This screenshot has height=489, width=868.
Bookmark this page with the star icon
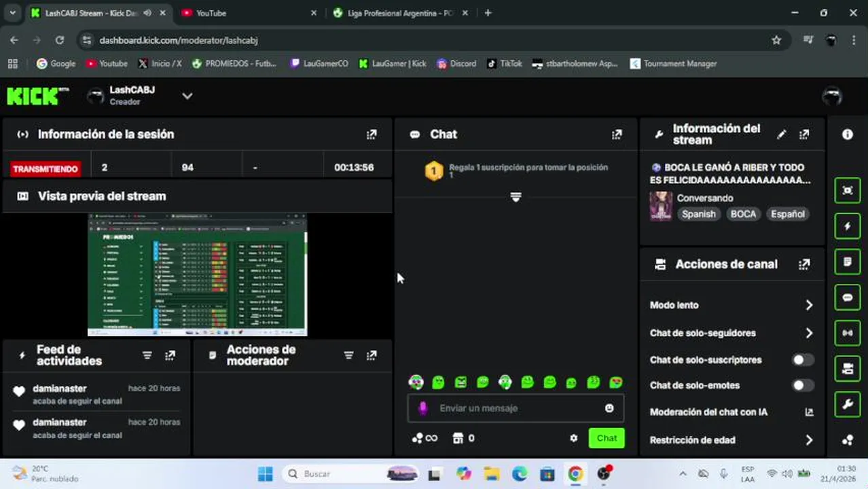tap(776, 40)
